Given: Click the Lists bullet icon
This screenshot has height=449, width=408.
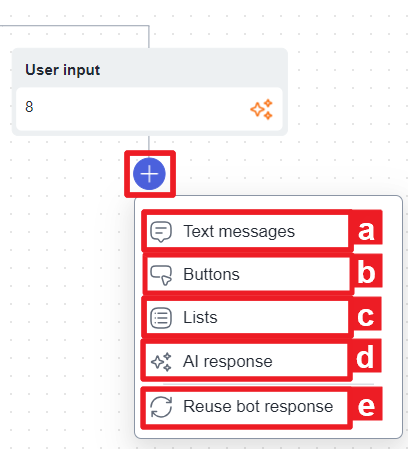Looking at the screenshot, I should coord(161,318).
